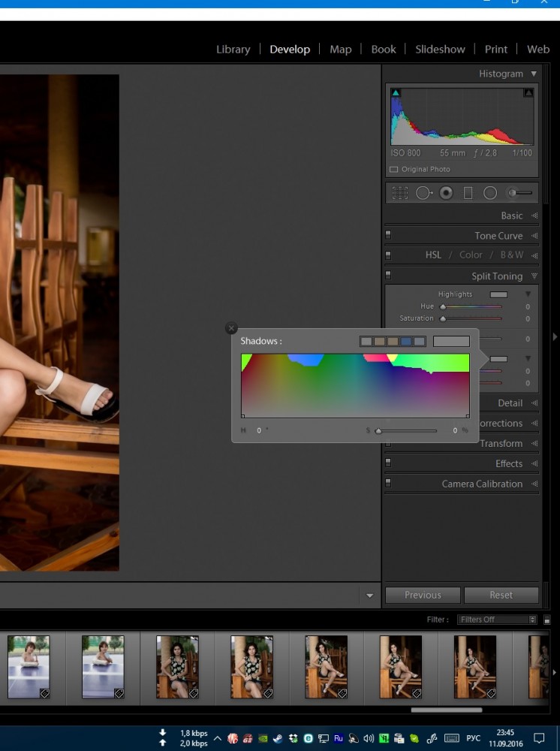
Task: Select the Radial Filter tool
Action: (490, 193)
